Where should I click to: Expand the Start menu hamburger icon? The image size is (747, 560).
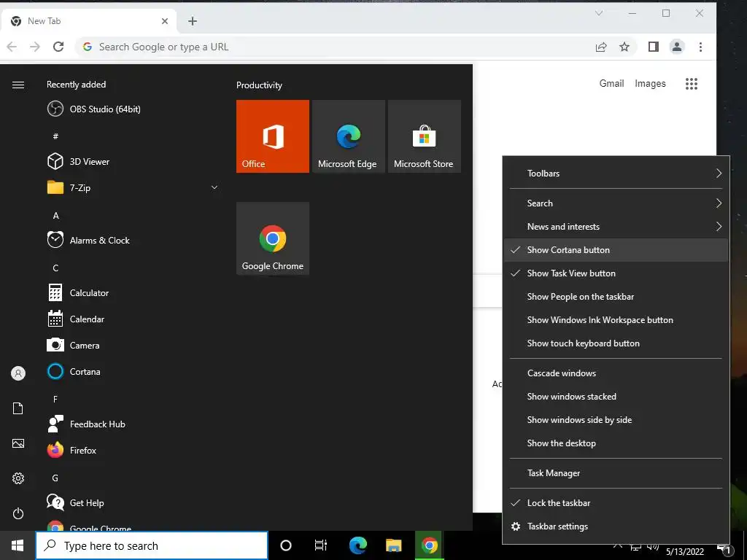point(18,85)
